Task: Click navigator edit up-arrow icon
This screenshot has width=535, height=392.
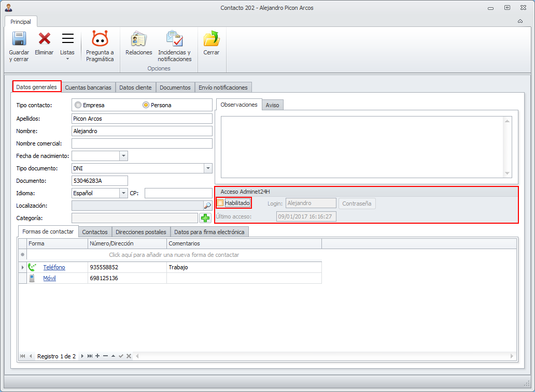Action: point(114,356)
